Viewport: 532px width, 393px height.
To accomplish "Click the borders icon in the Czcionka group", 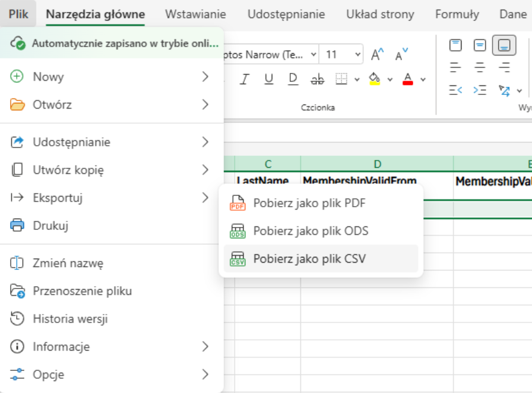I will tap(342, 79).
